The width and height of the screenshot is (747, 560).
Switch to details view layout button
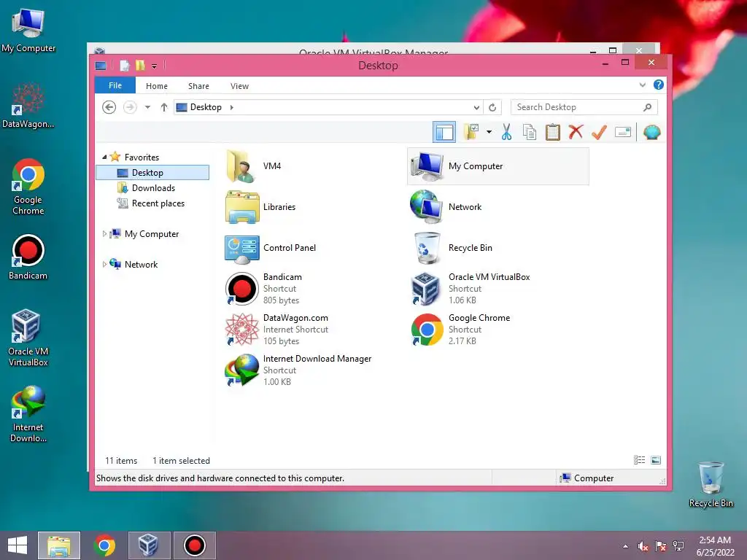639,459
